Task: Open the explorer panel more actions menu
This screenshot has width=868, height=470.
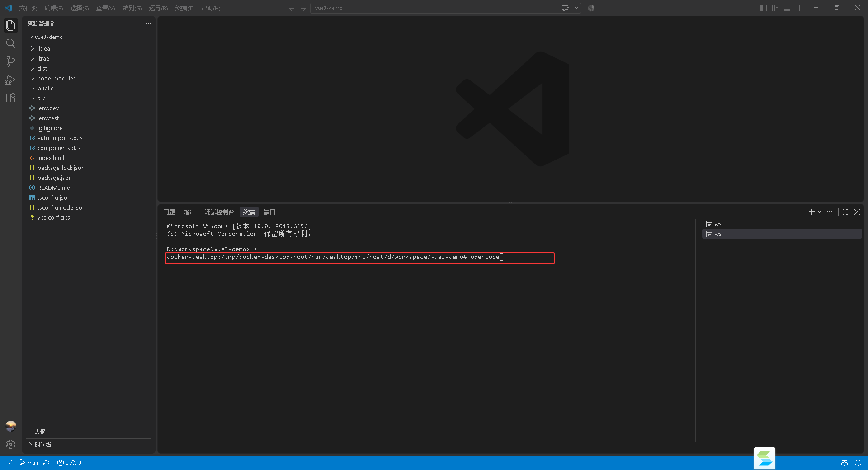Action: click(x=148, y=23)
